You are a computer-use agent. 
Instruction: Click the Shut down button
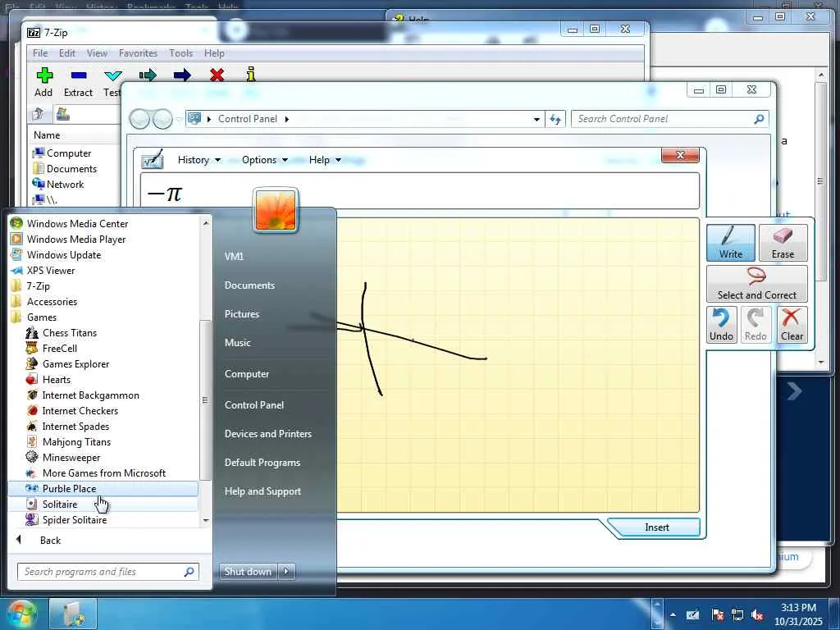point(248,571)
